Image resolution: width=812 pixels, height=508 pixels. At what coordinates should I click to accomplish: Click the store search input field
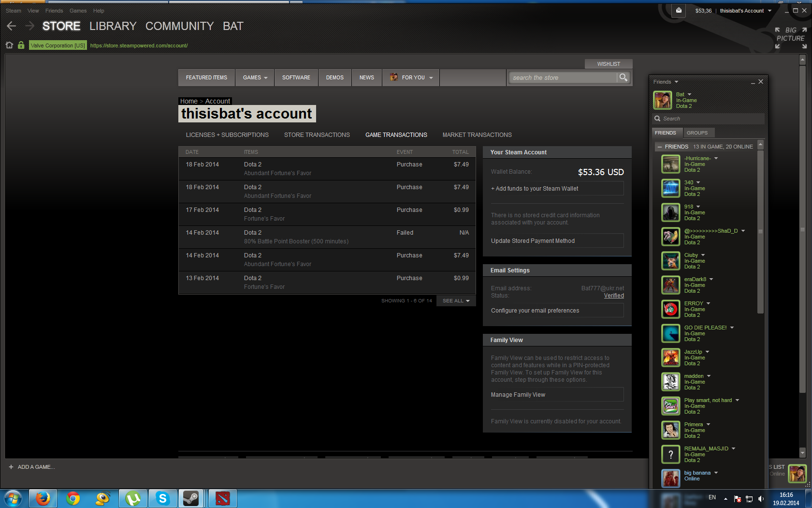(x=563, y=77)
